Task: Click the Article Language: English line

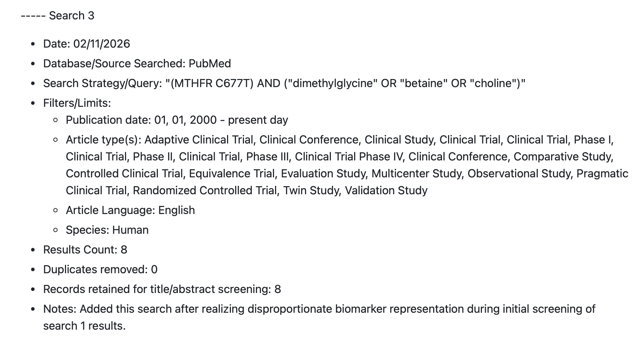Action: pos(130,210)
